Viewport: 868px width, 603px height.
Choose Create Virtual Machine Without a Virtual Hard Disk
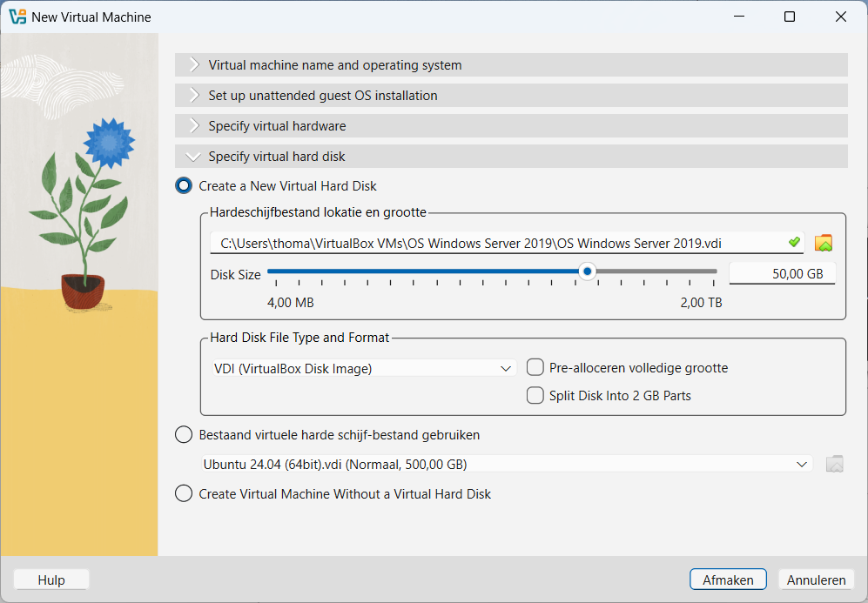184,493
